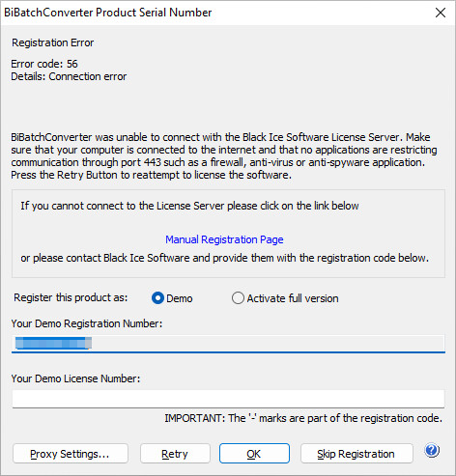456x476 pixels.
Task: Close the Product Serial Number dialog
Action: coord(441,13)
